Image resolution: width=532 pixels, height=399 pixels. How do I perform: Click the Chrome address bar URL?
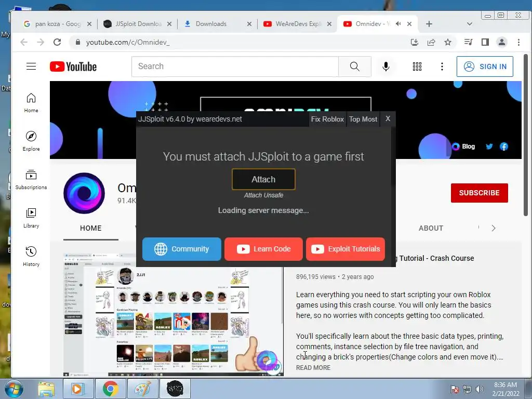tap(128, 42)
